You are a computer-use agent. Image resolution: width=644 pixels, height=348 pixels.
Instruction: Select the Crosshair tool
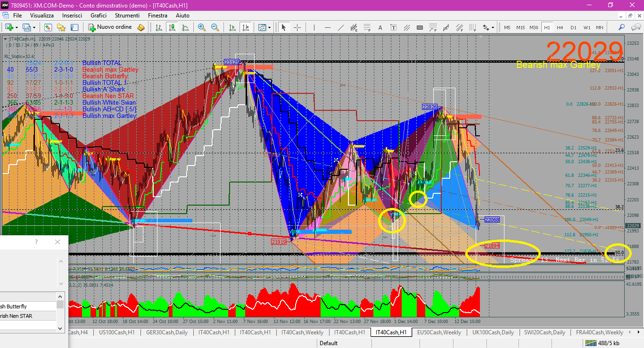(297, 27)
